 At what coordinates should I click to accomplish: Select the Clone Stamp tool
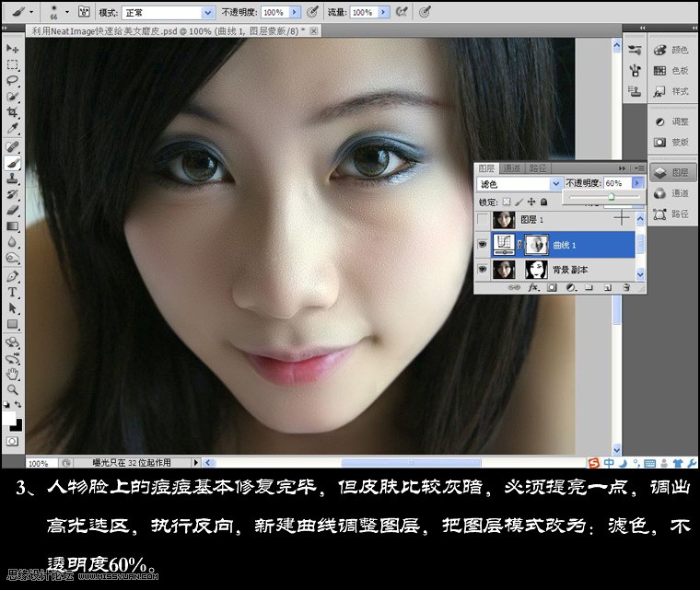[12, 179]
